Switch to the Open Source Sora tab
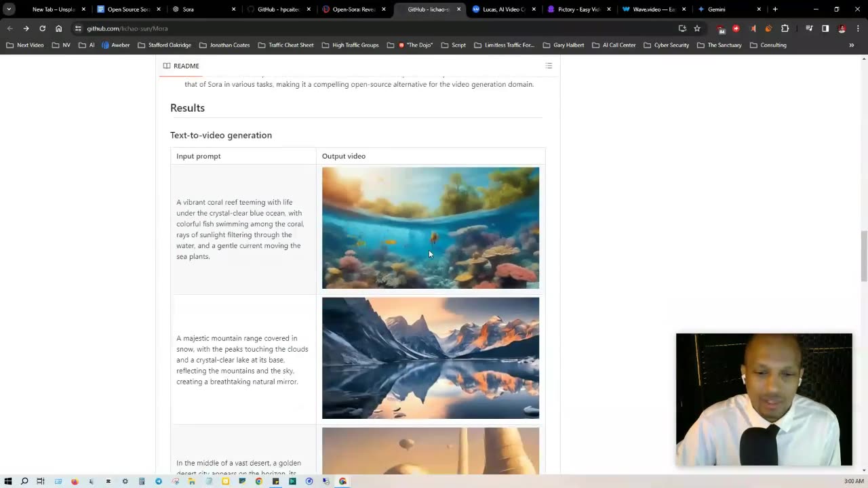 (x=127, y=9)
